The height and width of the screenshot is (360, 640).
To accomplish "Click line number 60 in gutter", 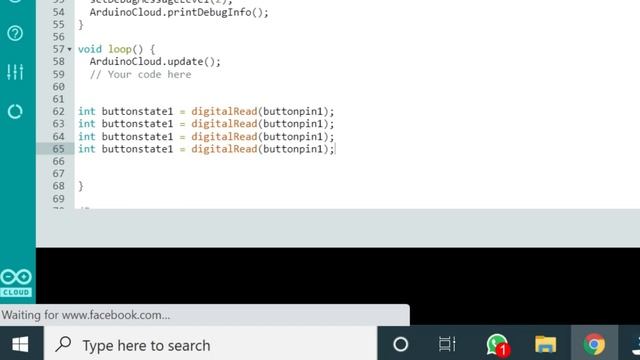I will tap(58, 87).
